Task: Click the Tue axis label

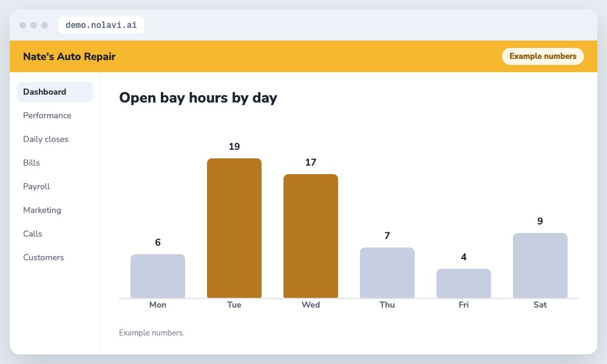Action: (x=234, y=305)
